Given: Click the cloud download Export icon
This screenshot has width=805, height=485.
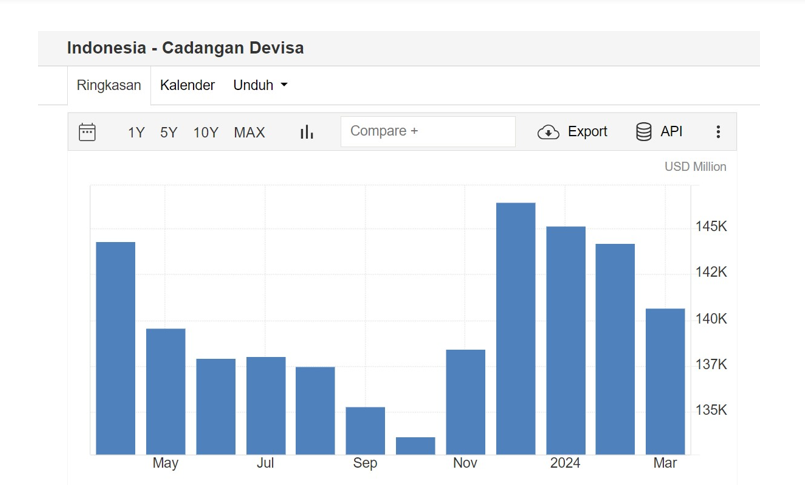Looking at the screenshot, I should (548, 132).
